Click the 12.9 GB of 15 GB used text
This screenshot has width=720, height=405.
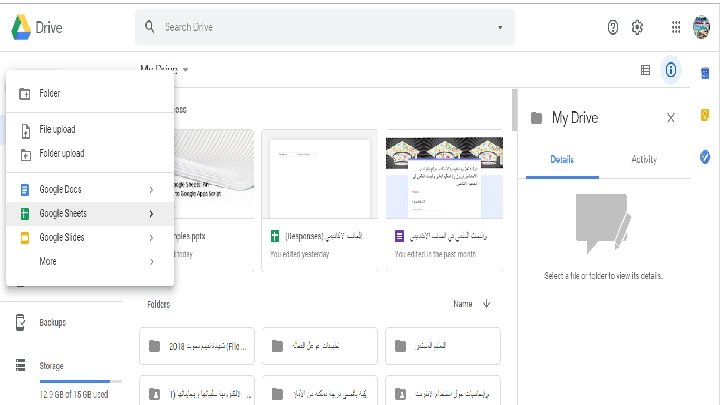(x=74, y=394)
